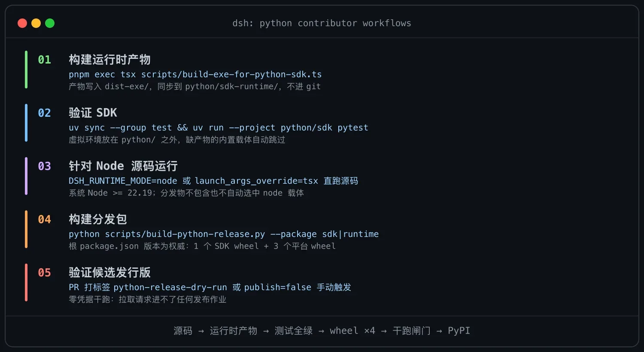Click step number 03
Screen dimensions: 644x352
point(44,166)
